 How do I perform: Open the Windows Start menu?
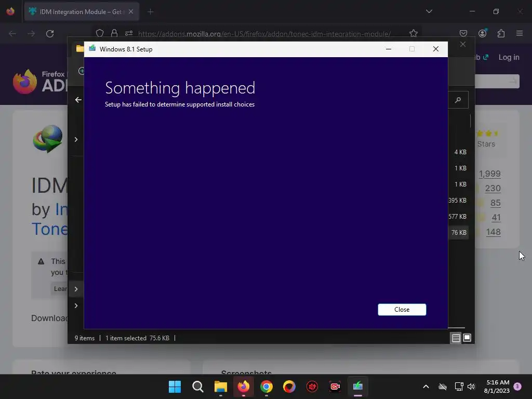coord(175,387)
